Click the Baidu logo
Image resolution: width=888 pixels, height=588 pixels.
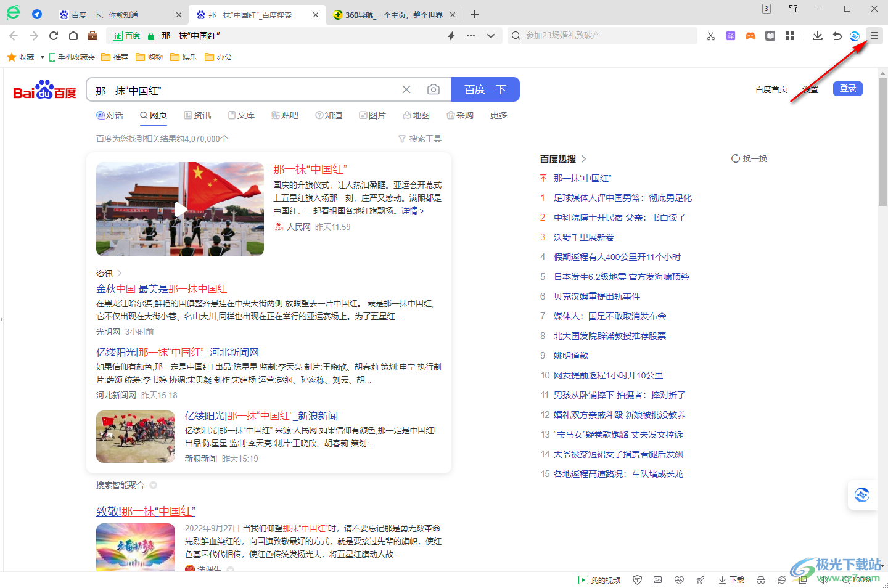[x=44, y=90]
